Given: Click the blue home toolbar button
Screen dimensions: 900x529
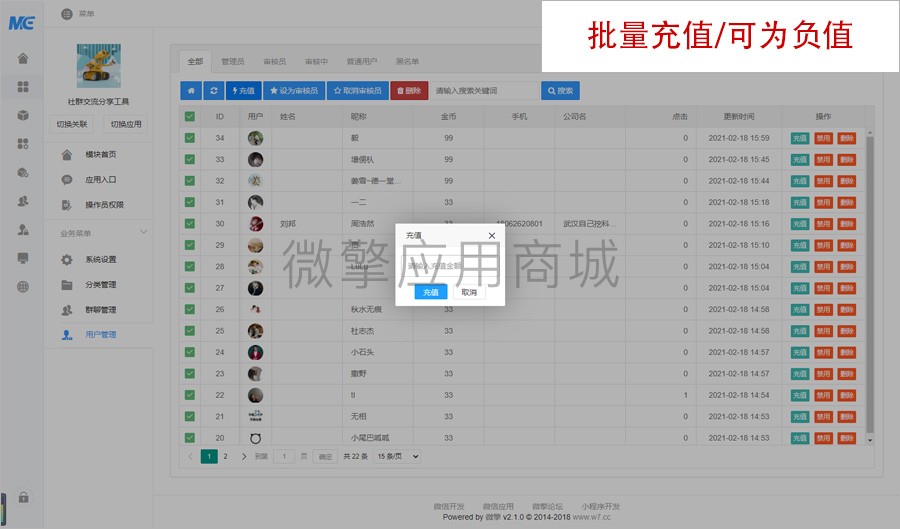Looking at the screenshot, I should (x=191, y=91).
